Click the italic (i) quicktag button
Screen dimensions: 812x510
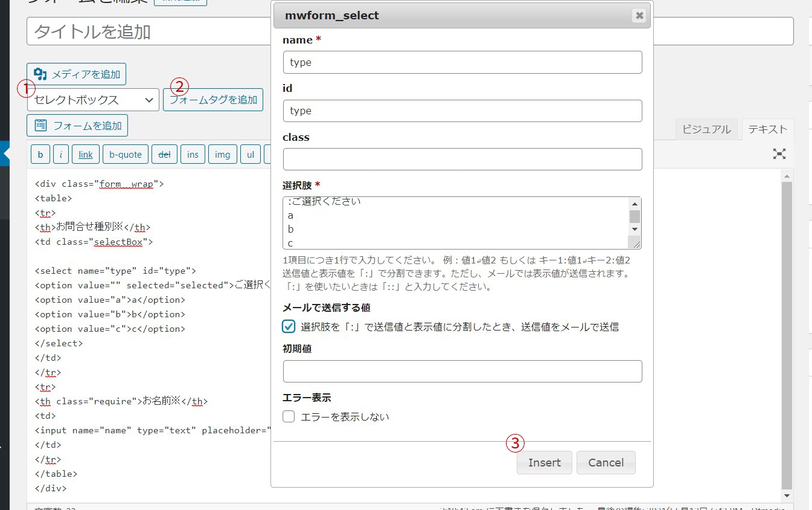pyautogui.click(x=60, y=155)
